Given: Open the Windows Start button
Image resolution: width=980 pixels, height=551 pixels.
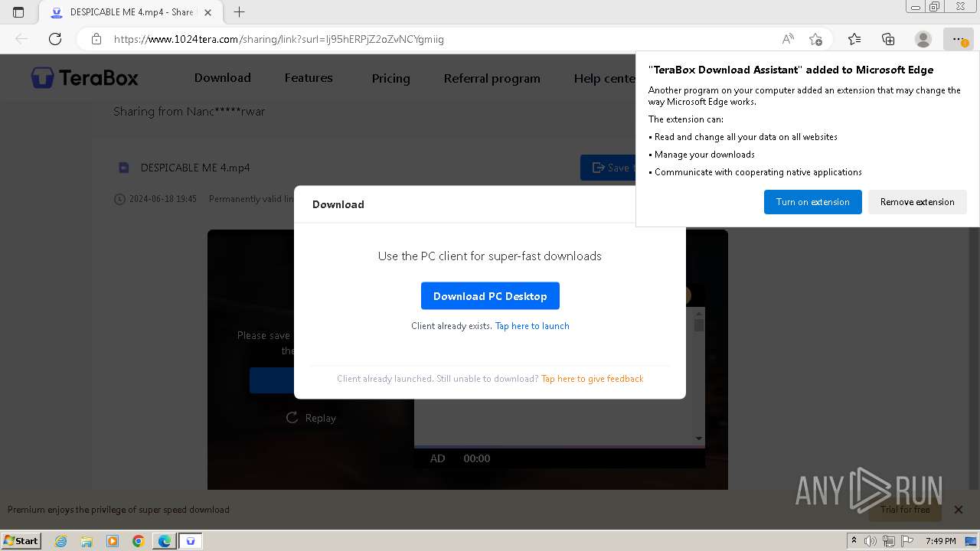Looking at the screenshot, I should pyautogui.click(x=21, y=540).
